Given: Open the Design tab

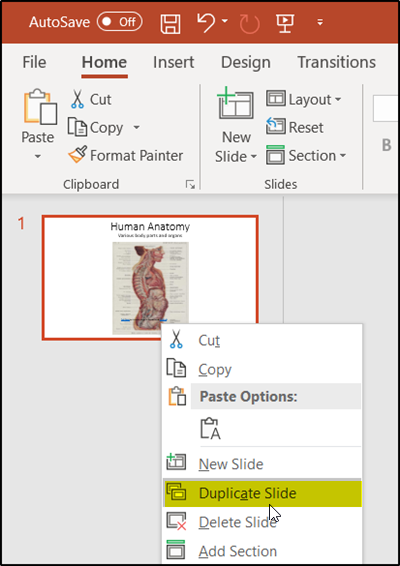Looking at the screenshot, I should 246,62.
